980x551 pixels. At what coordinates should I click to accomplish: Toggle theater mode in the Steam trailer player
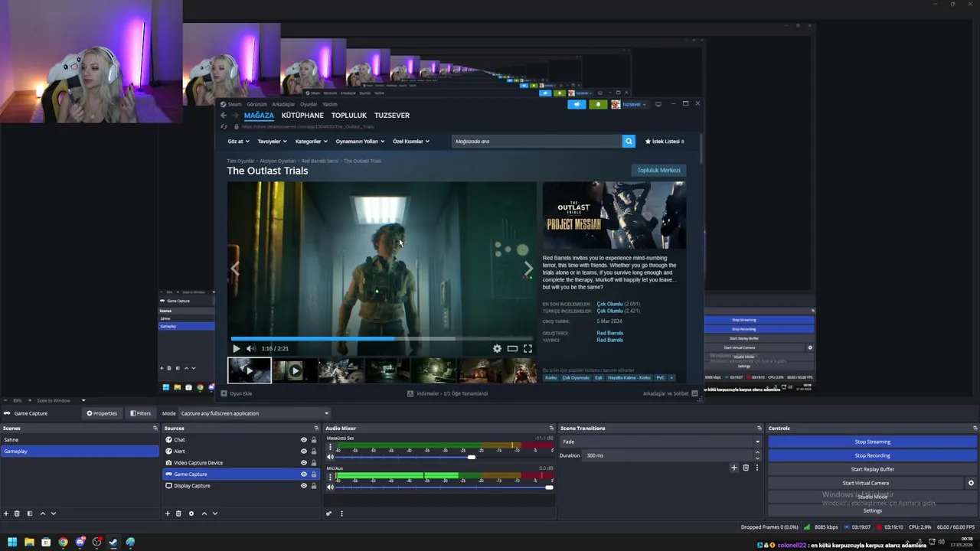(512, 349)
